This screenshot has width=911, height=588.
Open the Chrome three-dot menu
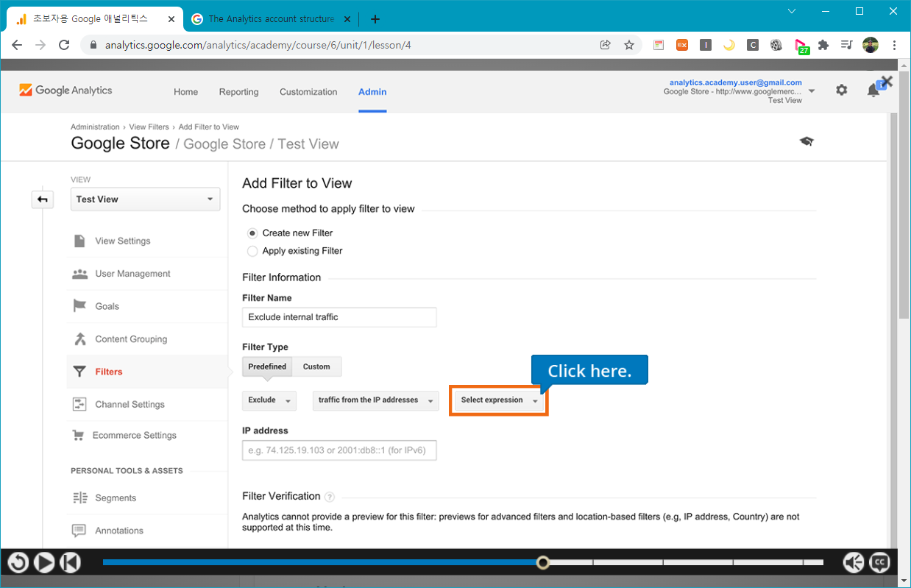[895, 45]
